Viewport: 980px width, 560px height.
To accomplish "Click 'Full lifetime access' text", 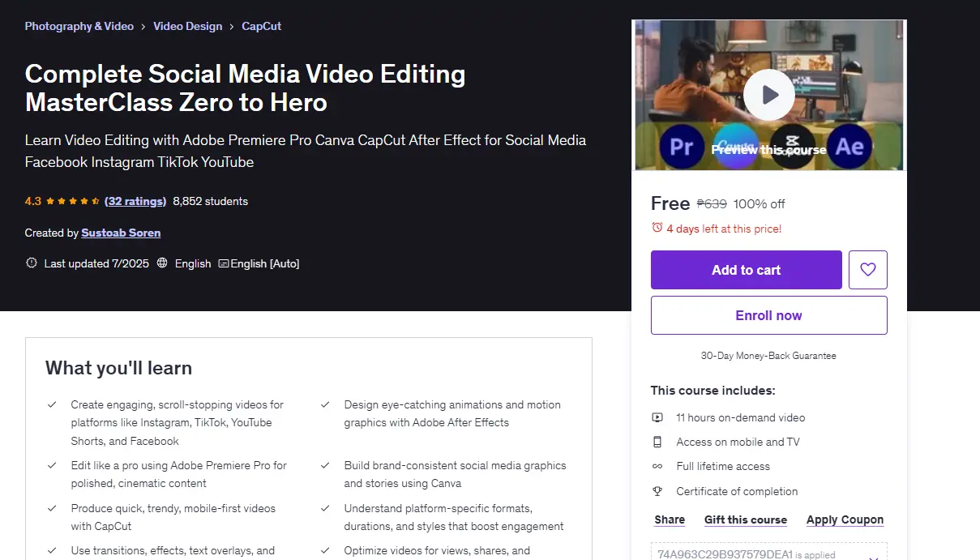I will pos(723,466).
